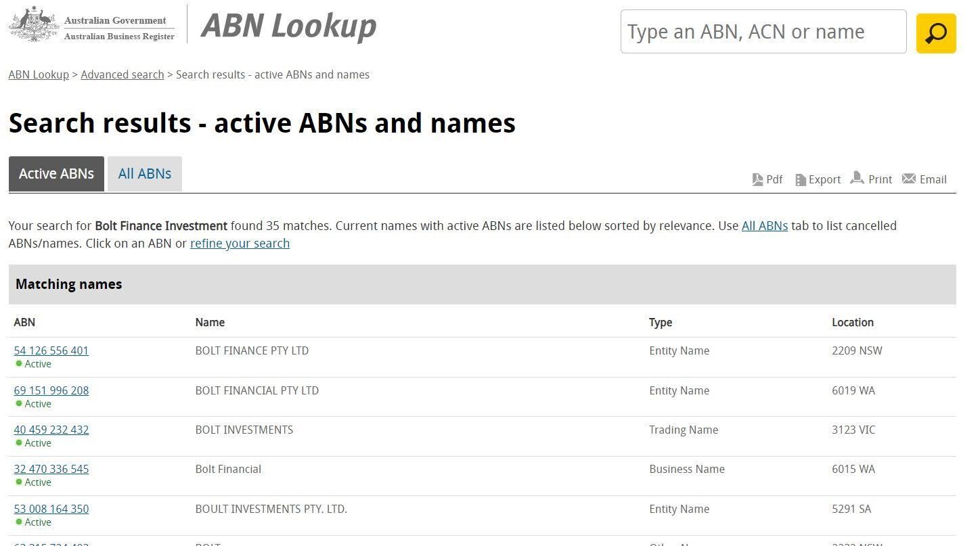980x546 pixels.
Task: Open ABN 32 470 336 545
Action: coord(51,469)
